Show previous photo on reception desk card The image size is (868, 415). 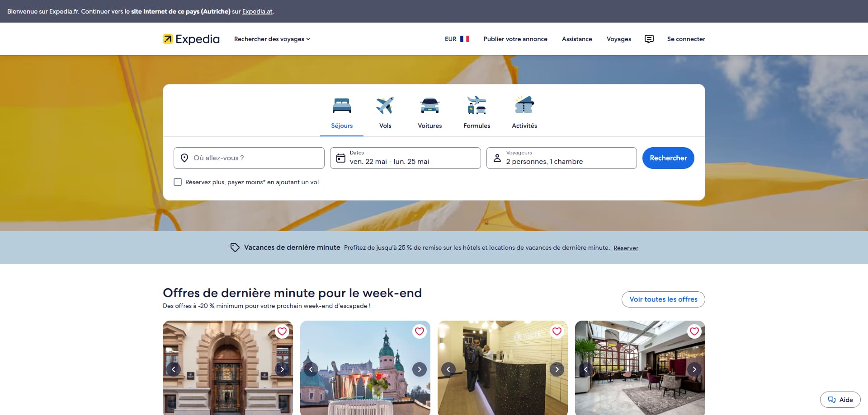(x=448, y=369)
